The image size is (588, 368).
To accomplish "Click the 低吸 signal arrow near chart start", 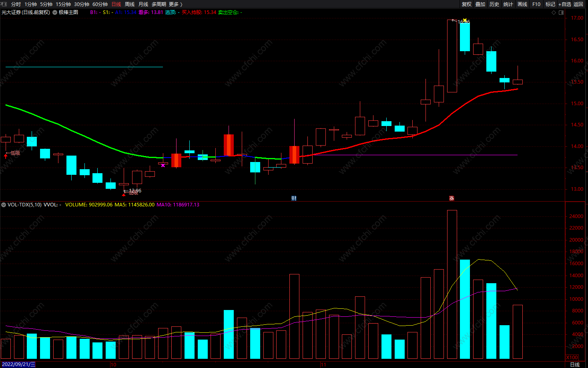I will click(6, 156).
